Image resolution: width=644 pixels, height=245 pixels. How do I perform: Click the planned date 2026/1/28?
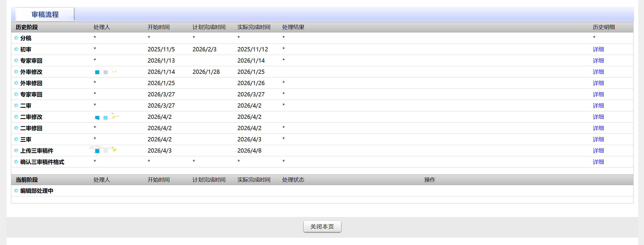(x=206, y=72)
